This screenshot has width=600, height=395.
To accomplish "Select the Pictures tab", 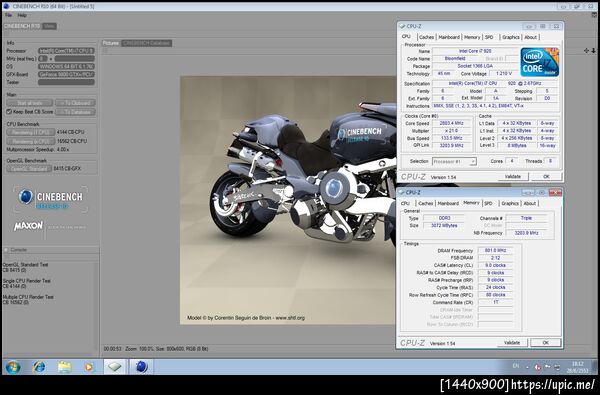I will 111,43.
